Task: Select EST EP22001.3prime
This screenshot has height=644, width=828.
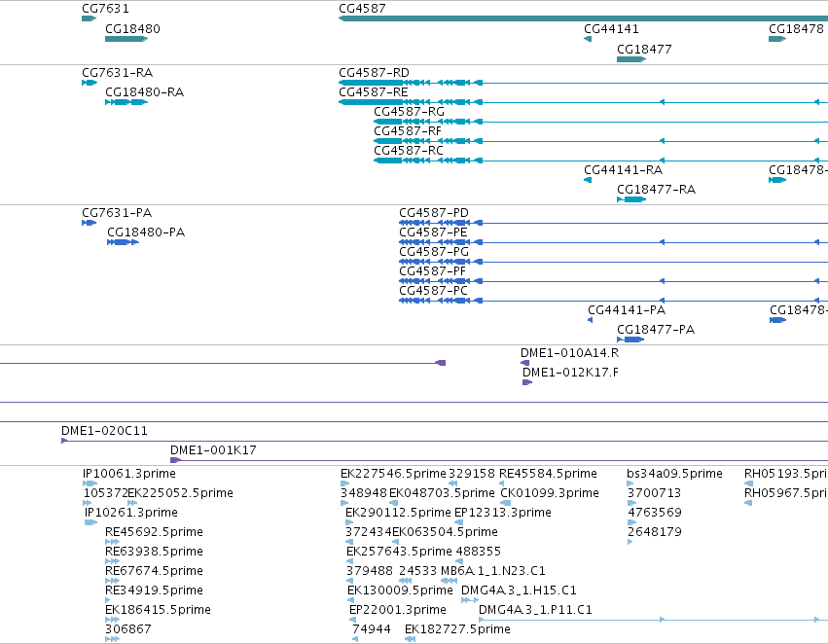Action: click(x=398, y=610)
